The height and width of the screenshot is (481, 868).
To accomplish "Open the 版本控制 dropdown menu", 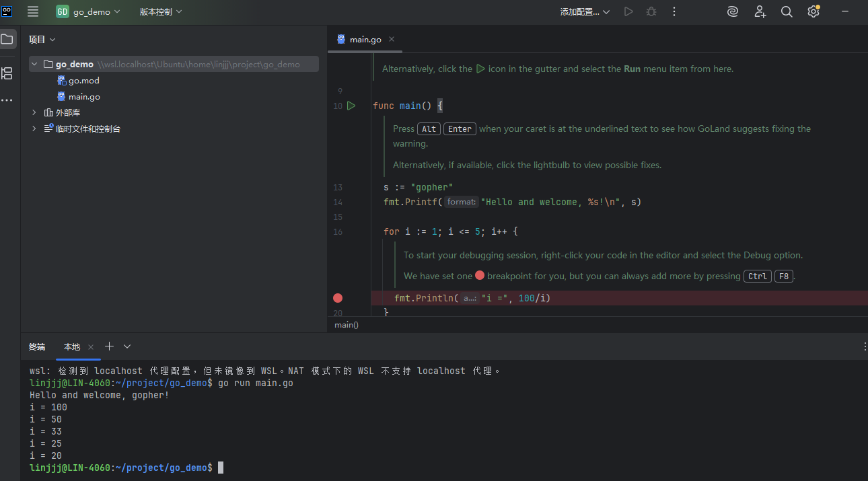I will pyautogui.click(x=160, y=11).
